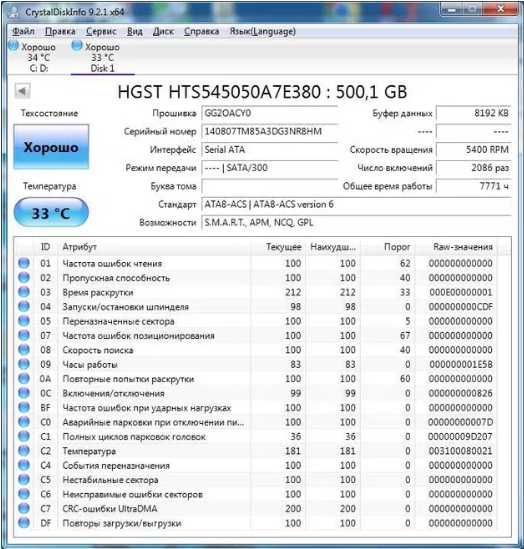Open the Сервис menu
The image size is (524, 549).
click(x=101, y=32)
